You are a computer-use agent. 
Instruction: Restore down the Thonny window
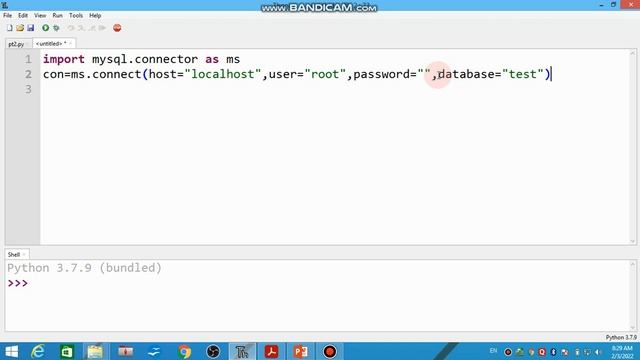coord(613,5)
